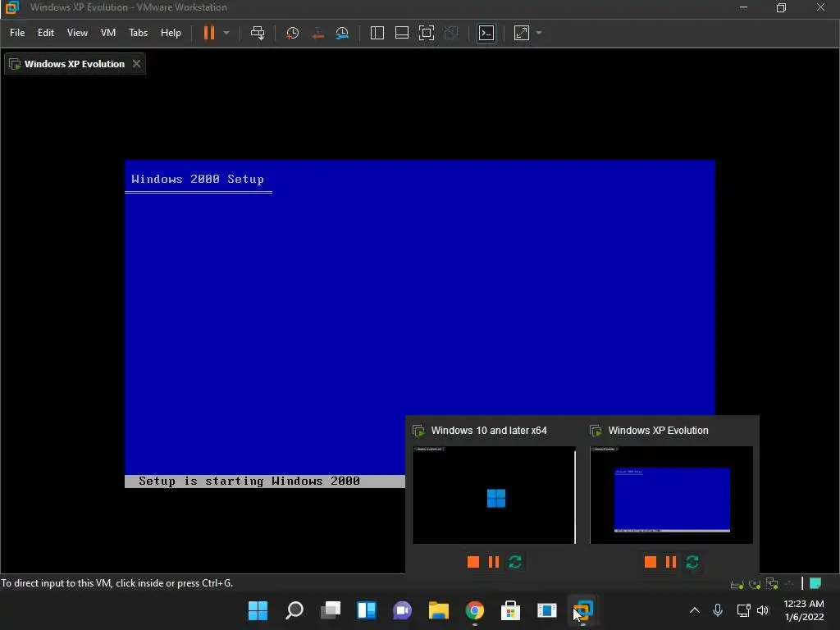Restart the Windows 10 and later x64 VM
This screenshot has width=840, height=630.
pos(515,562)
